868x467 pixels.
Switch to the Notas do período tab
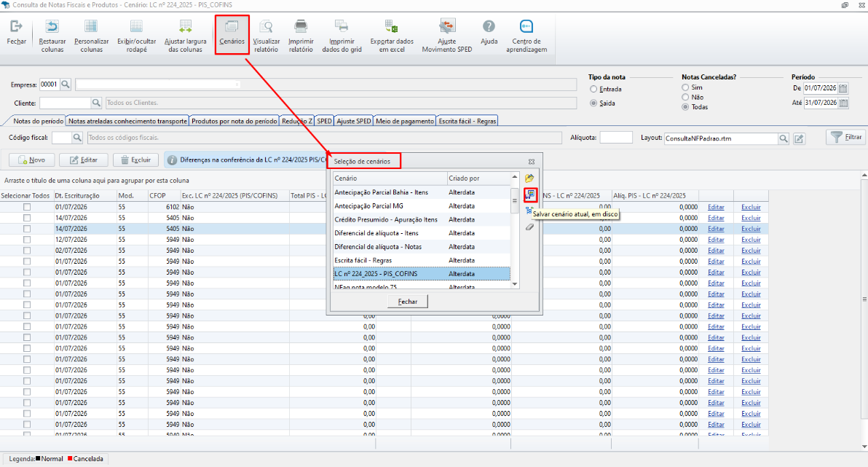coord(38,121)
